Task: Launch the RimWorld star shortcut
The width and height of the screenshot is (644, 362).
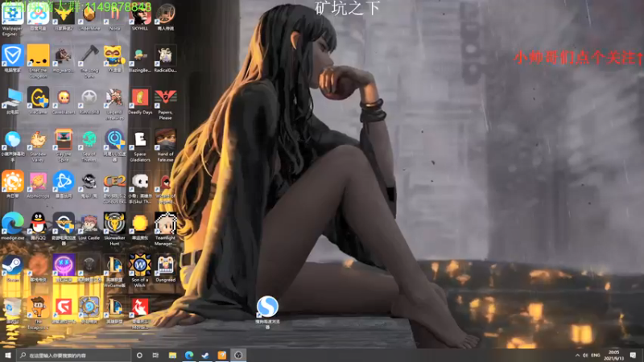Action: point(89,101)
